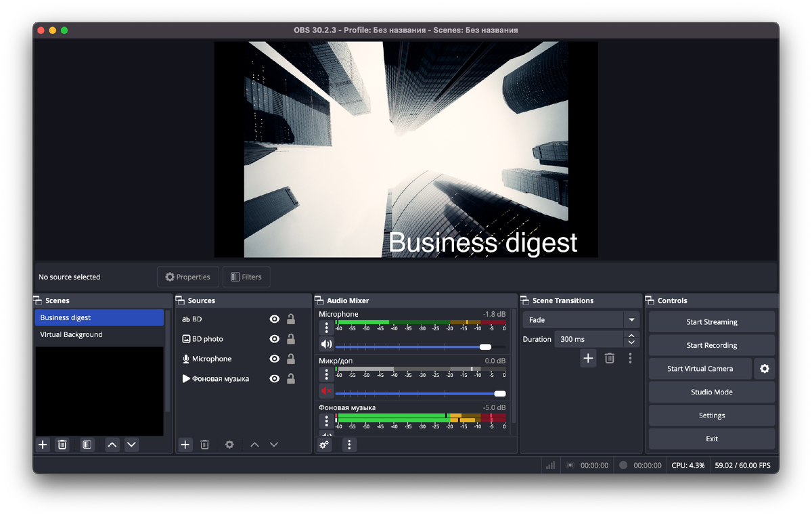Click the Scenes dock panel icon
The image size is (812, 517).
[x=39, y=300]
